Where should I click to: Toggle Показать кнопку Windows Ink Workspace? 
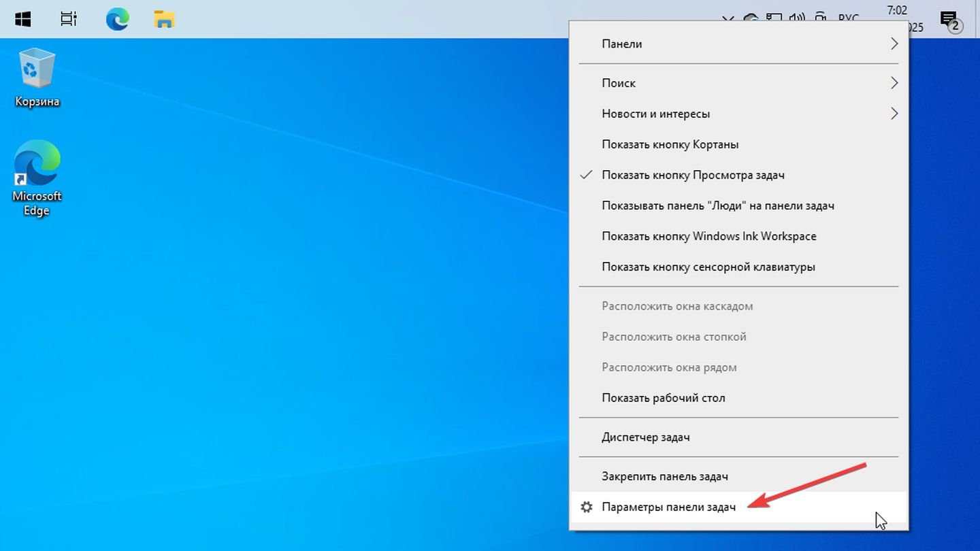point(738,236)
